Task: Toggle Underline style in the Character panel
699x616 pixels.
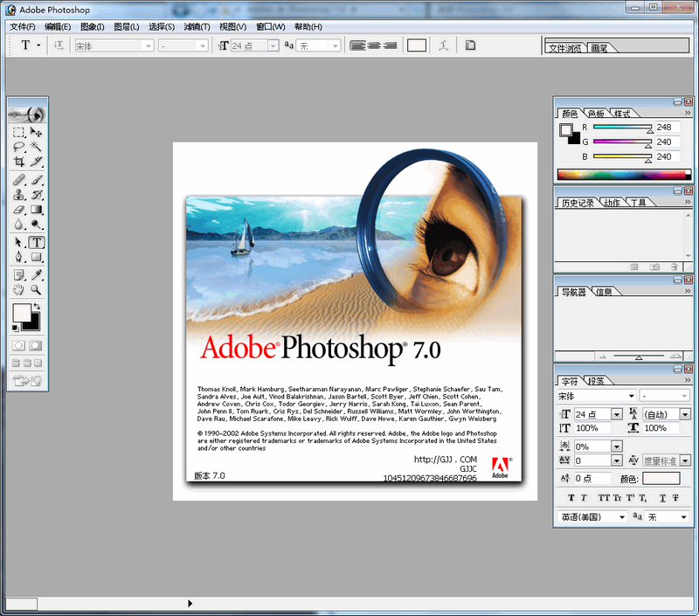Action: click(x=663, y=497)
